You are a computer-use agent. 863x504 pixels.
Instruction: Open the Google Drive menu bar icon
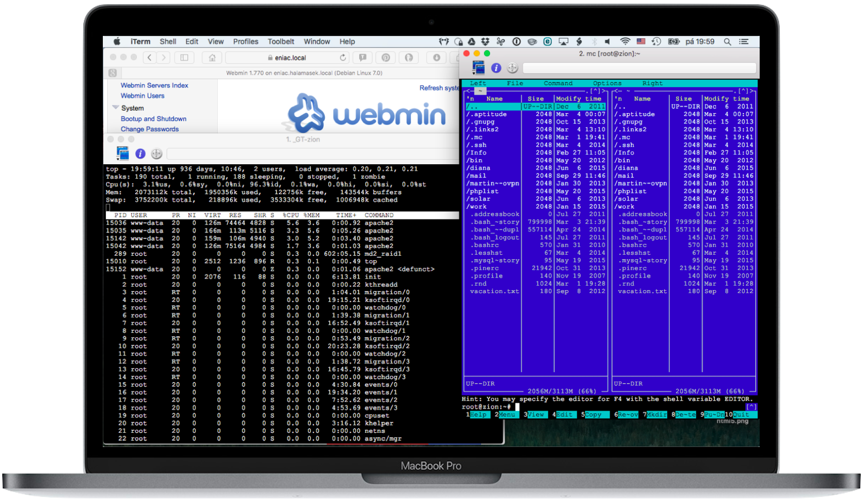[x=471, y=42]
